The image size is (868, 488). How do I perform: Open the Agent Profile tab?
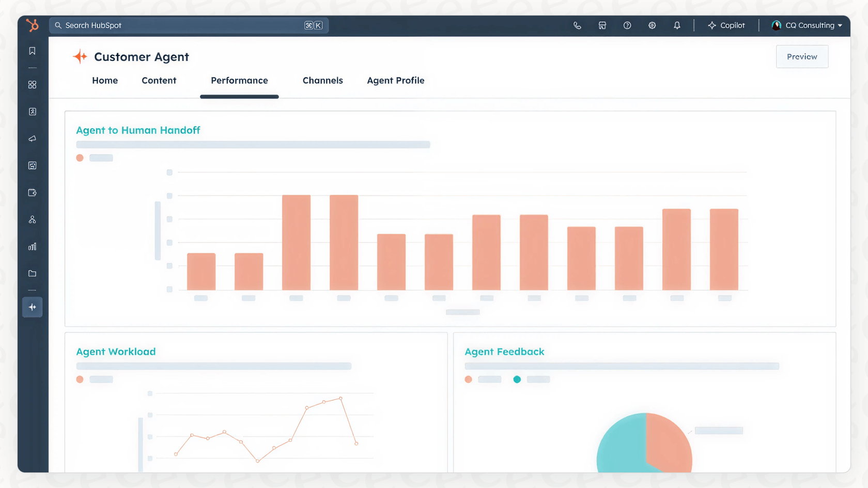[x=395, y=81]
